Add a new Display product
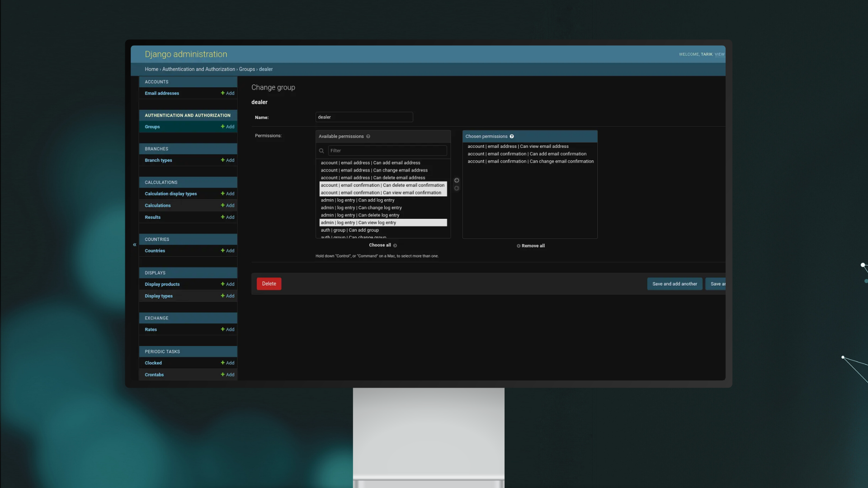 point(227,284)
